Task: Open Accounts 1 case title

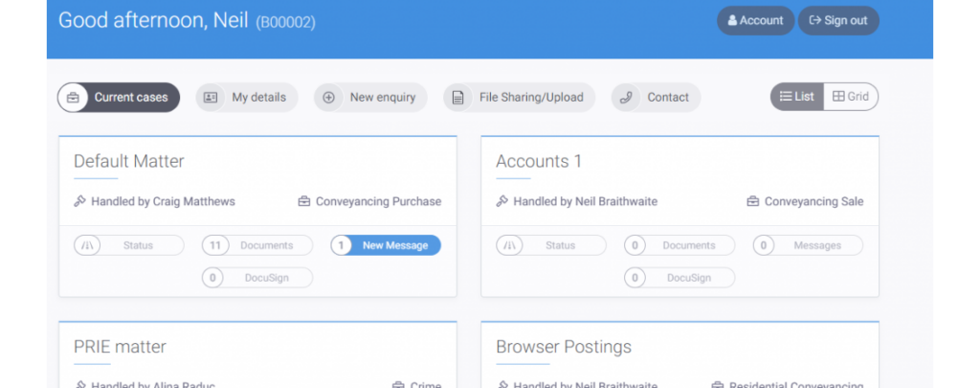Action: 539,162
